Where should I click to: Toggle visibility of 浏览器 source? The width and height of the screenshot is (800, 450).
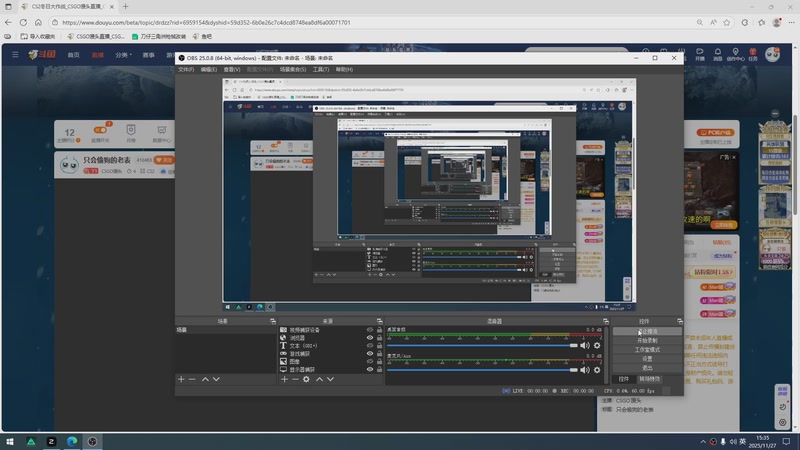[370, 338]
